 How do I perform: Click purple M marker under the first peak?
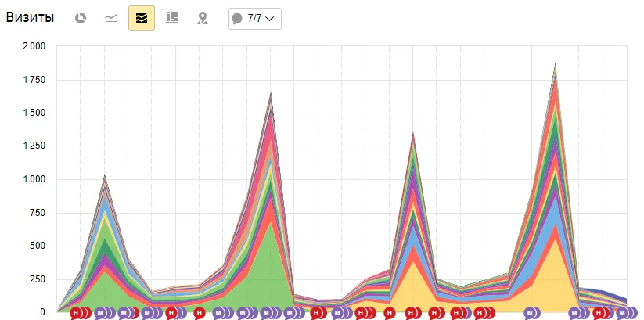click(102, 313)
